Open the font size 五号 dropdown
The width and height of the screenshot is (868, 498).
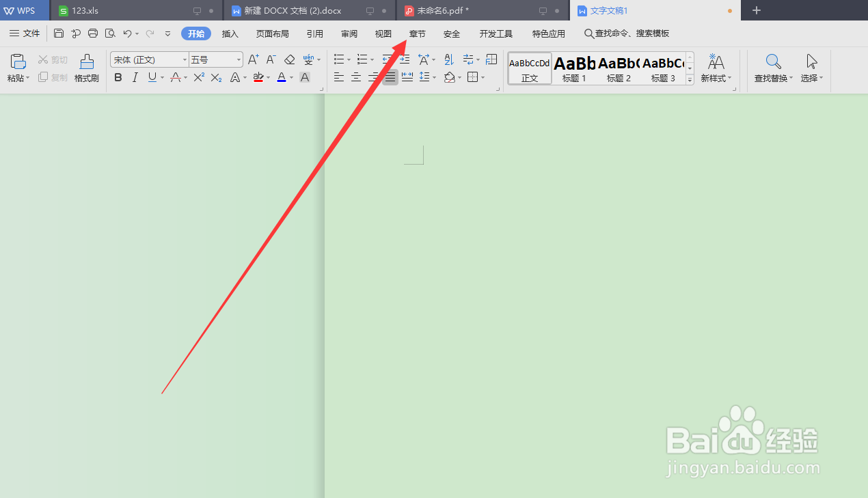[x=239, y=60]
